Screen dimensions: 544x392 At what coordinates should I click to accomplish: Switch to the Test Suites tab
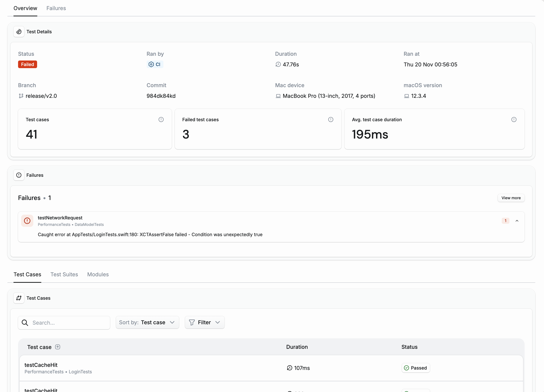(64, 274)
